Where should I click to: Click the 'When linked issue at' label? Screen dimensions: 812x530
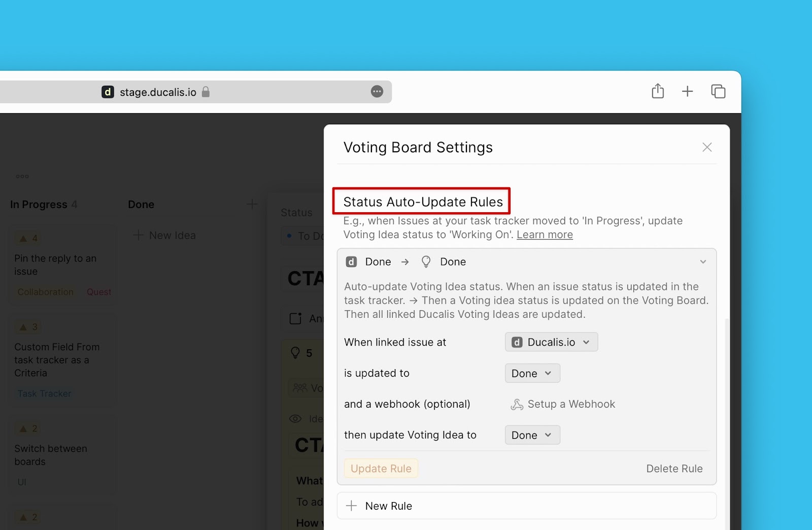[x=395, y=342]
